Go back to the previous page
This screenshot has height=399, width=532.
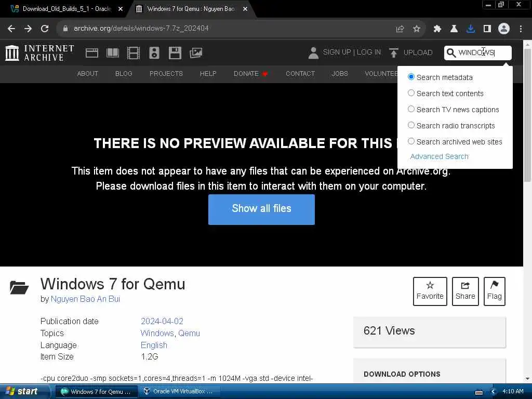point(11,29)
